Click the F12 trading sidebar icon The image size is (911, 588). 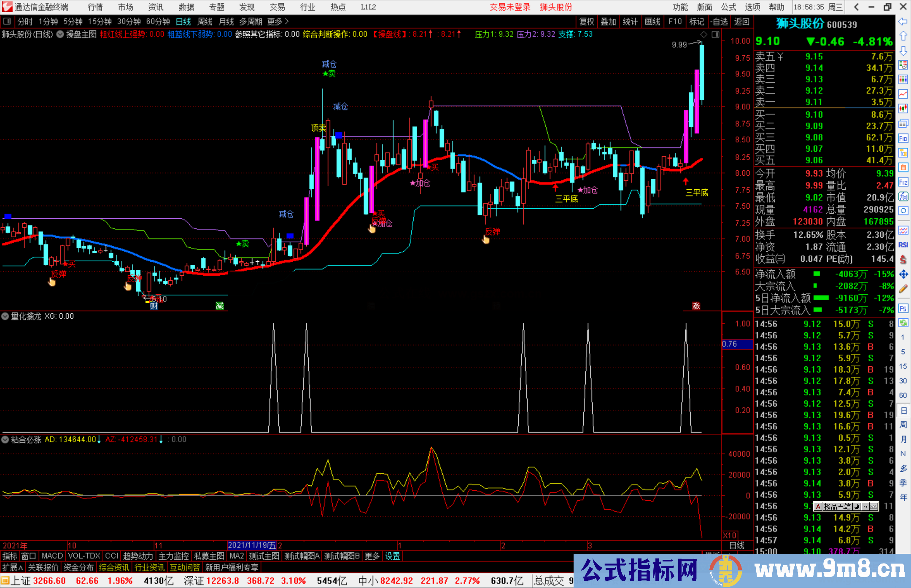coord(903,182)
